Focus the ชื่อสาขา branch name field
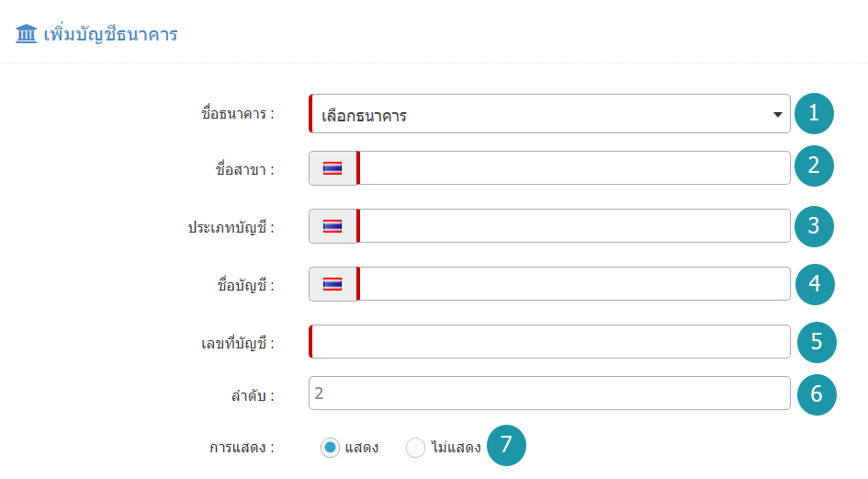This screenshot has height=479, width=868. pos(574,168)
